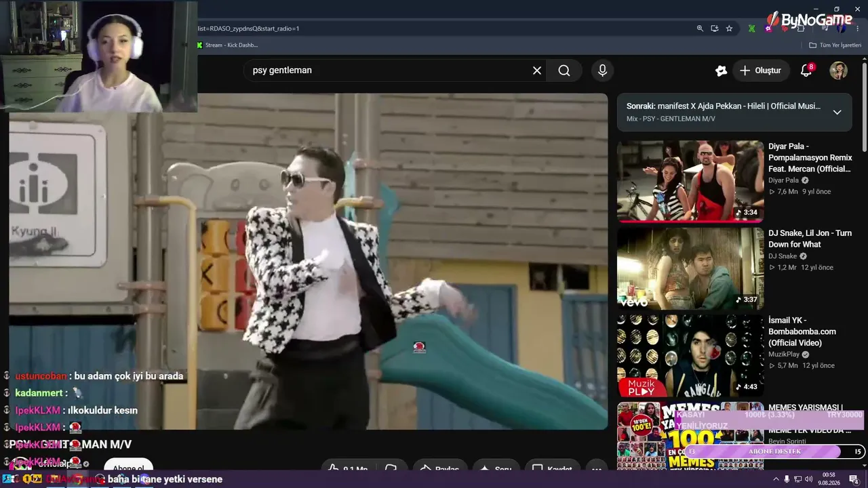The image size is (868, 488).
Task: Open the YouTube account avatar menu
Action: [x=839, y=70]
